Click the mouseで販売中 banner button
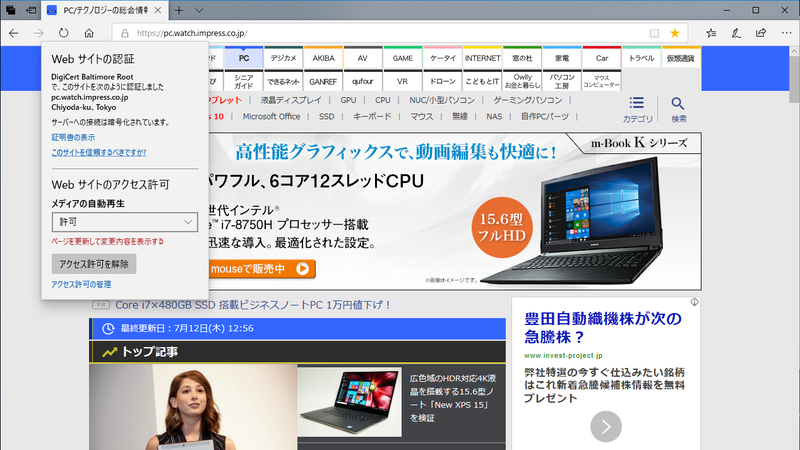Image resolution: width=800 pixels, height=450 pixels. (x=262, y=269)
